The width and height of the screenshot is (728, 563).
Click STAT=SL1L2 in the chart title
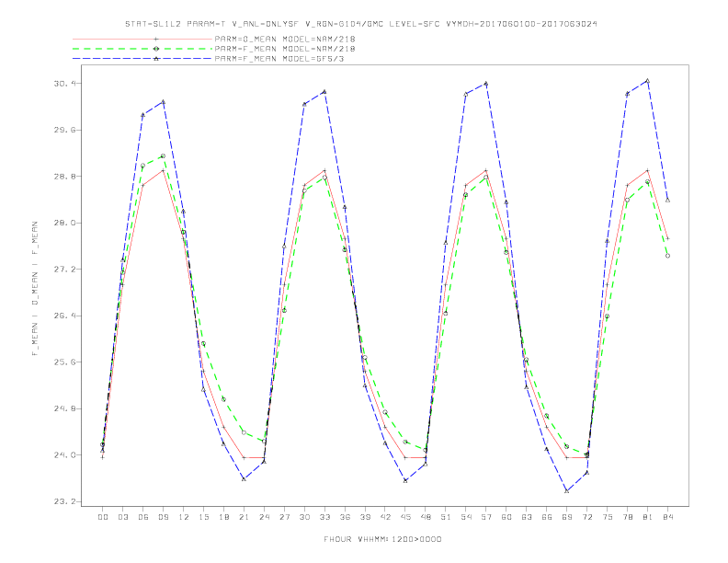[153, 24]
